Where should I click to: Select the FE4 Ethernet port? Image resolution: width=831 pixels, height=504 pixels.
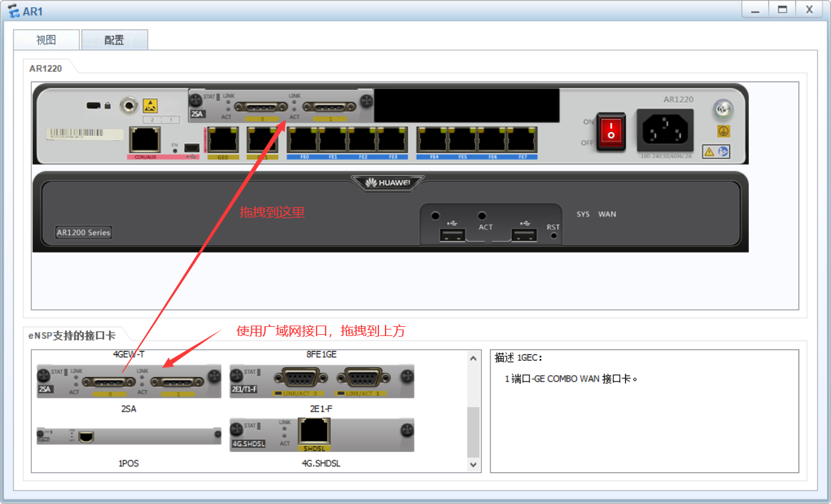tap(432, 140)
